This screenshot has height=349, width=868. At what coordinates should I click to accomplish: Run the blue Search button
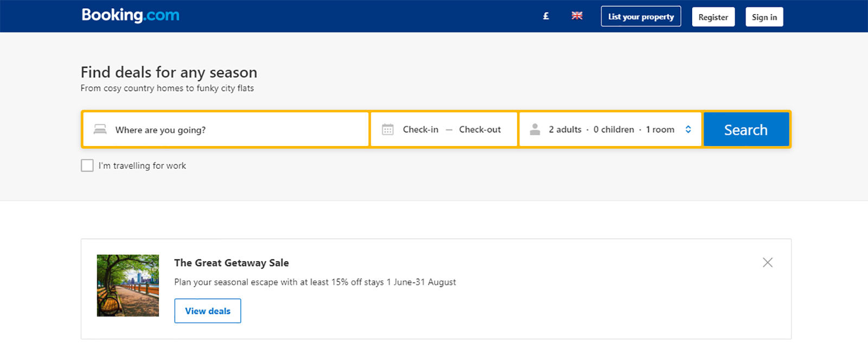(746, 129)
